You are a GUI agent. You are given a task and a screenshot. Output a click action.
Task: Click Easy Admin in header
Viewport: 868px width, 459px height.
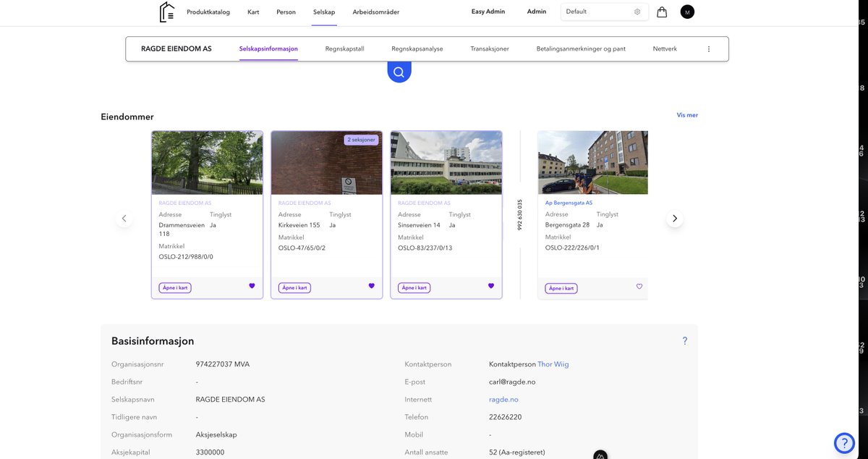pyautogui.click(x=488, y=12)
